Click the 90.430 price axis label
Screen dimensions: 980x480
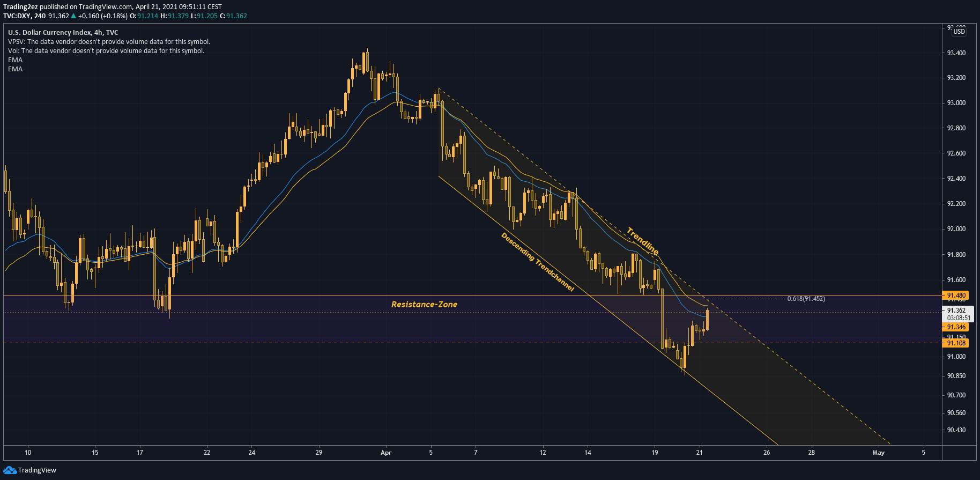tap(956, 430)
